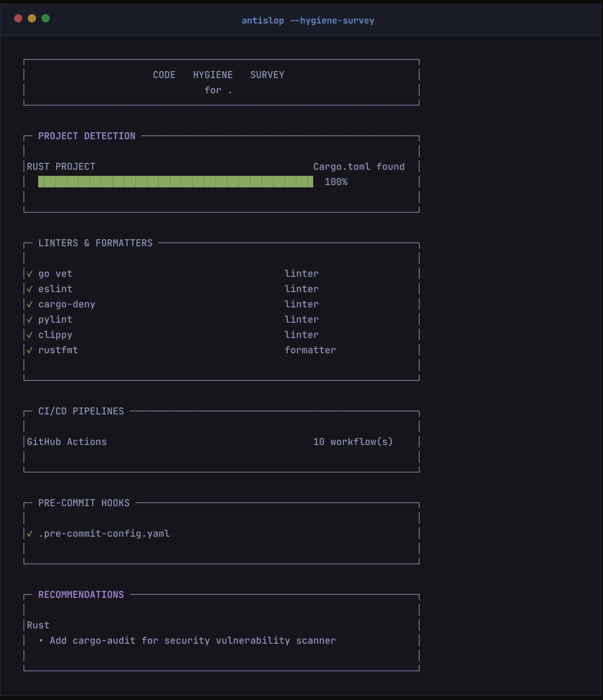Viewport: 603px width, 700px height.
Task: Select the 'rustfmt' tool name
Action: 58,350
